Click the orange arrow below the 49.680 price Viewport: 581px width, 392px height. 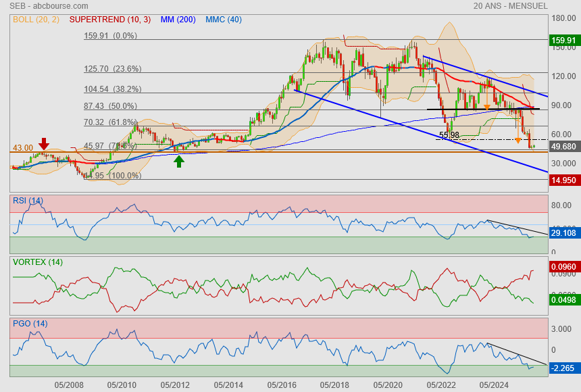click(518, 141)
